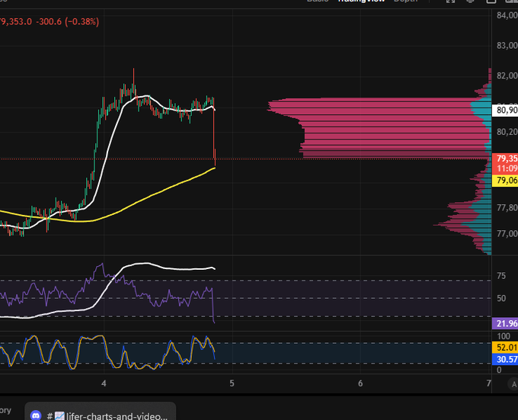Click the 82,00 price axis label
The image size is (518, 420).
click(507, 75)
